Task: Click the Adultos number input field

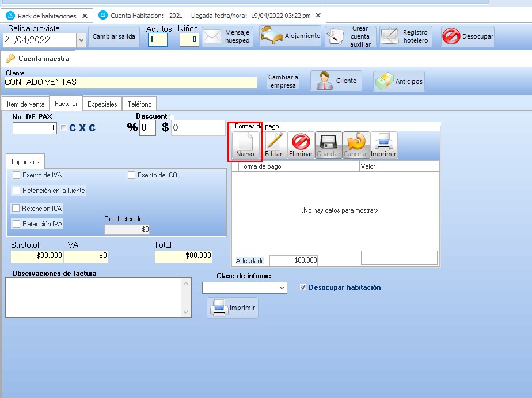Action: [x=157, y=40]
